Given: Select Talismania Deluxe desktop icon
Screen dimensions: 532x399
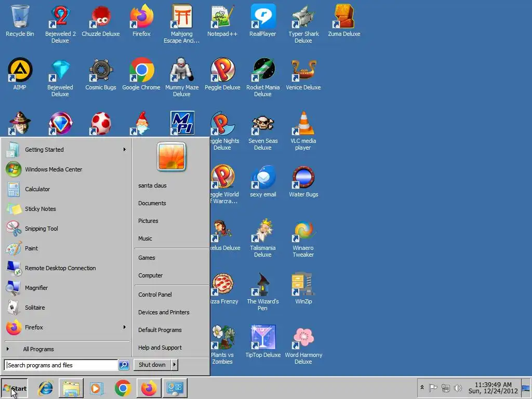Looking at the screenshot, I should click(262, 238).
